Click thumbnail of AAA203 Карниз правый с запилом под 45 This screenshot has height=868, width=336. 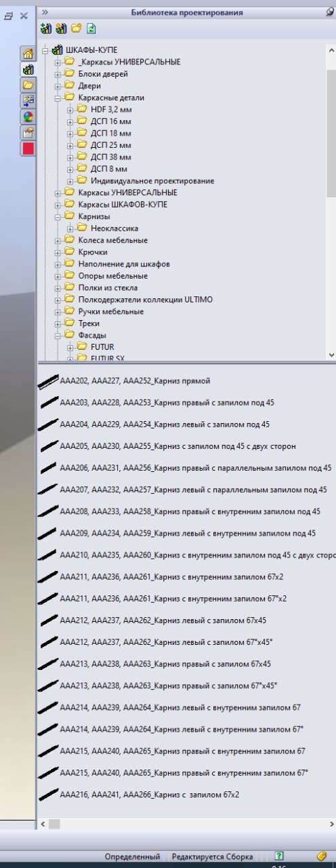coord(49,403)
